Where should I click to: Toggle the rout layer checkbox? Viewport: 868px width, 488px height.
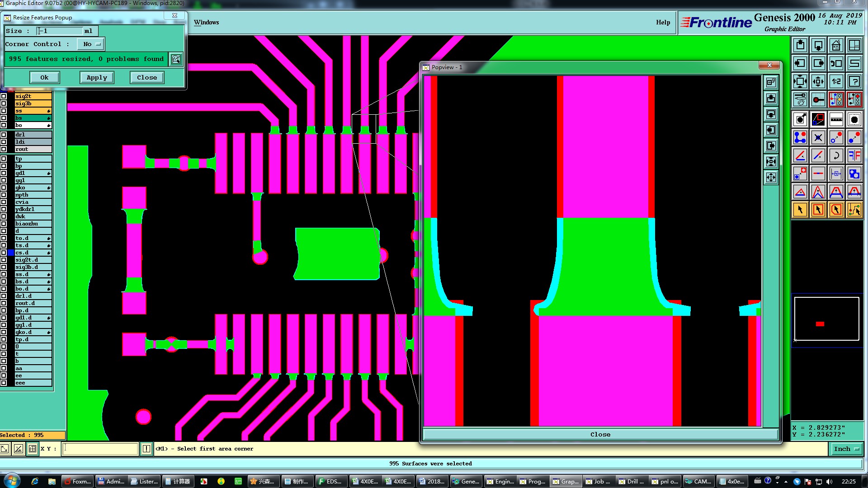(x=4, y=149)
